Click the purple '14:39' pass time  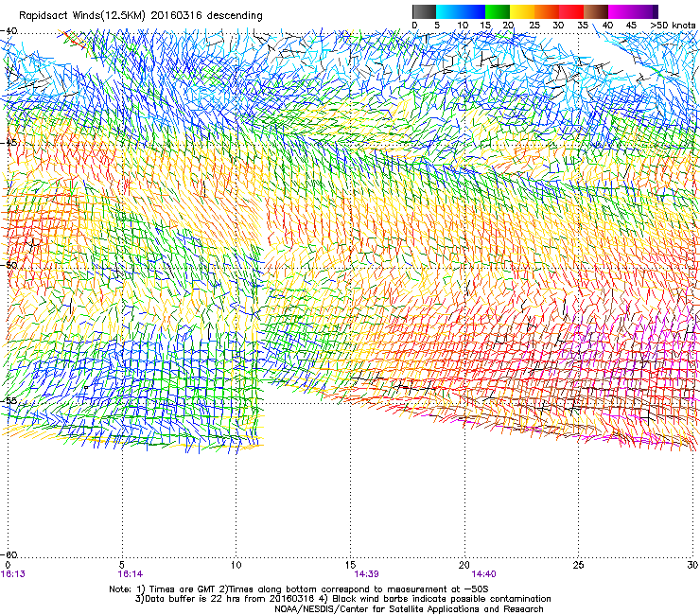[x=366, y=574]
